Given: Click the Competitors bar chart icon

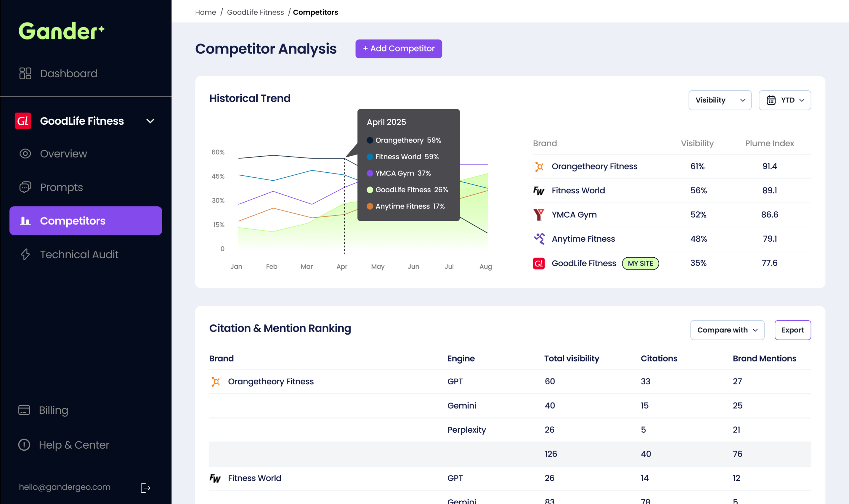Looking at the screenshot, I should point(25,221).
